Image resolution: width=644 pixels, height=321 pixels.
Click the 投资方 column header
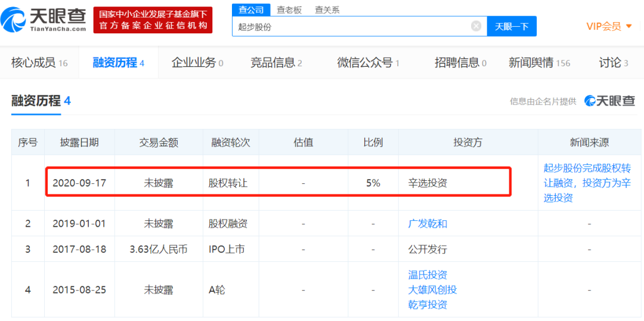pyautogui.click(x=468, y=143)
